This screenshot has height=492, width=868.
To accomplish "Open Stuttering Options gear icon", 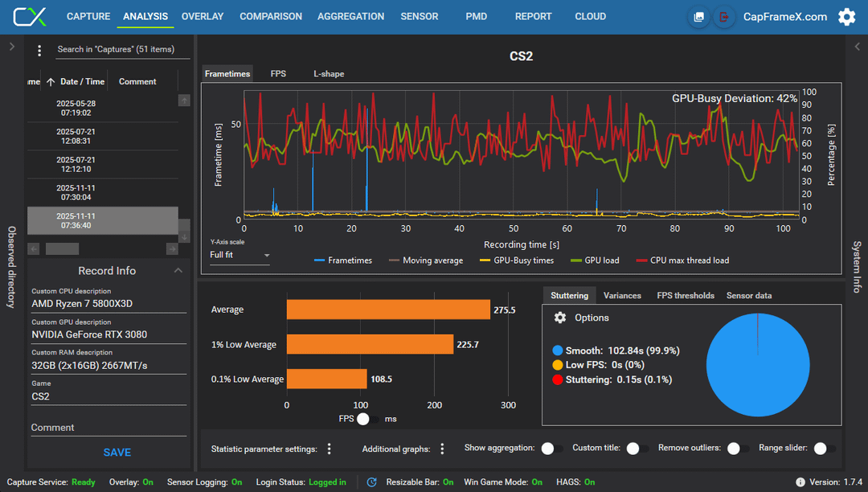I will [560, 317].
